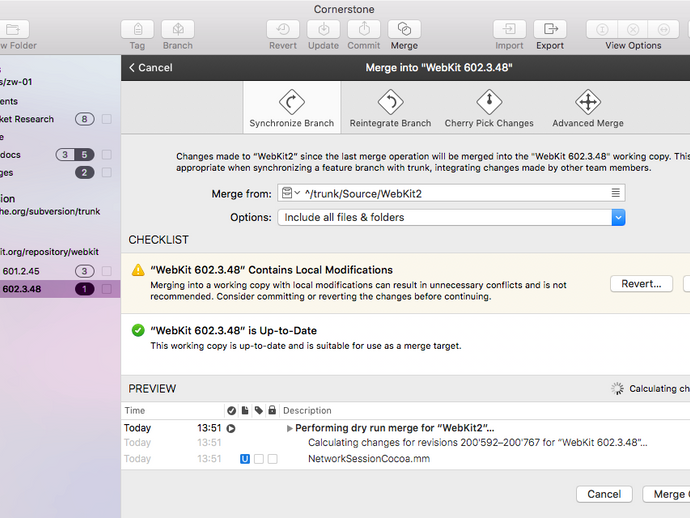Toggle checkbox next to Market Research row
Image resolution: width=690 pixels, height=518 pixels.
tap(106, 119)
